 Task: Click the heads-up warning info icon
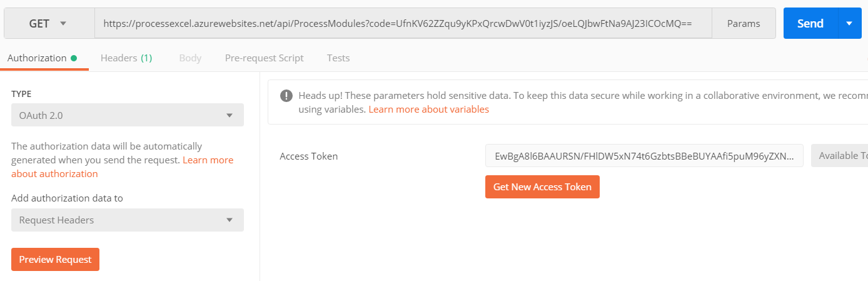(x=286, y=96)
